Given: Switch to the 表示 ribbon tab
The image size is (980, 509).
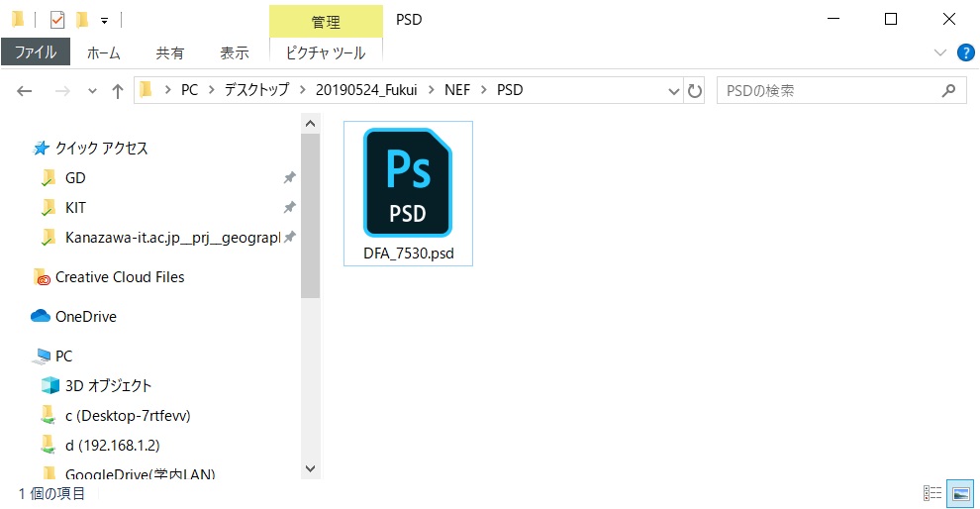Looking at the screenshot, I should [235, 52].
